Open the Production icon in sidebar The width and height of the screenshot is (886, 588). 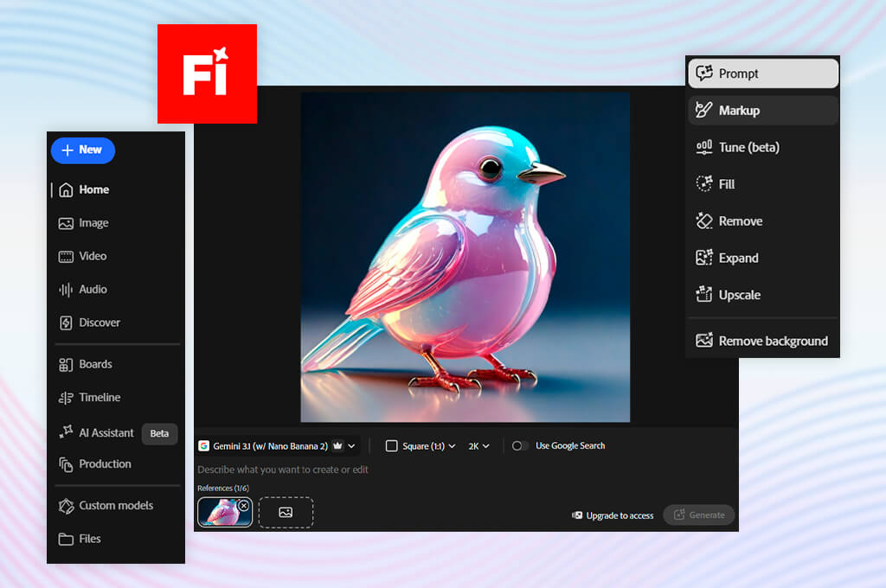point(66,465)
